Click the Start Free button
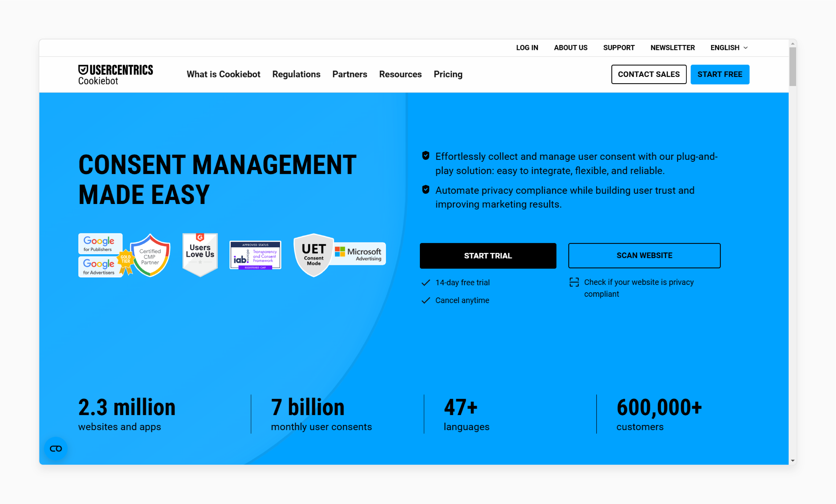Screen dimensions: 836x504 click(x=720, y=74)
